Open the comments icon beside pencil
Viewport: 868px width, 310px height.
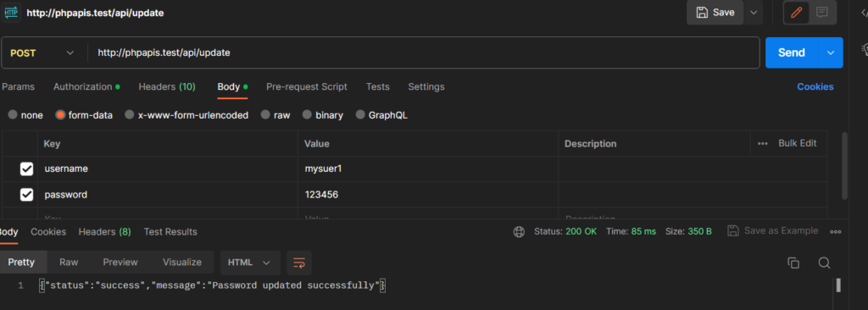click(x=822, y=13)
